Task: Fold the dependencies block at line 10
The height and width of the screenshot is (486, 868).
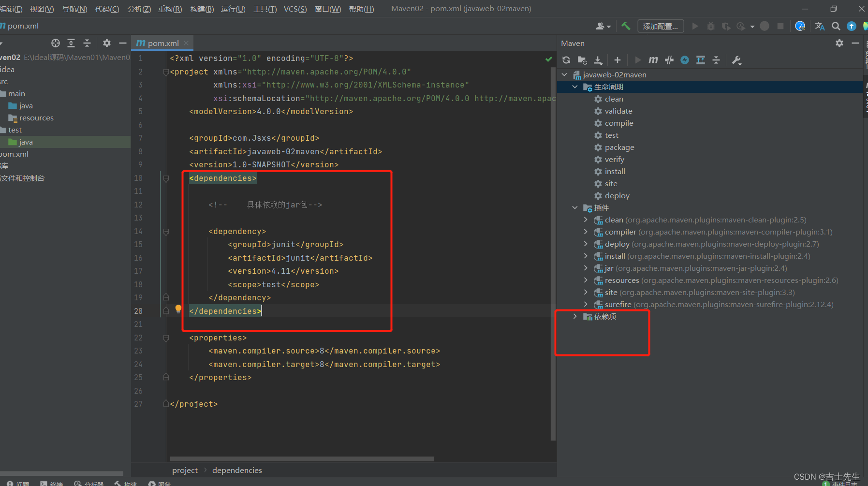Action: [x=166, y=178]
